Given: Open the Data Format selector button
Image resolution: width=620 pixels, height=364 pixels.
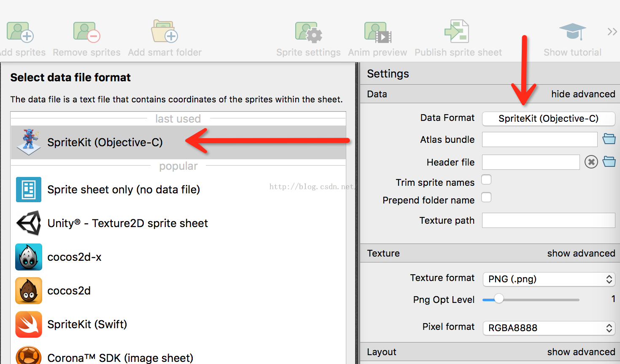Looking at the screenshot, I should pyautogui.click(x=548, y=119).
